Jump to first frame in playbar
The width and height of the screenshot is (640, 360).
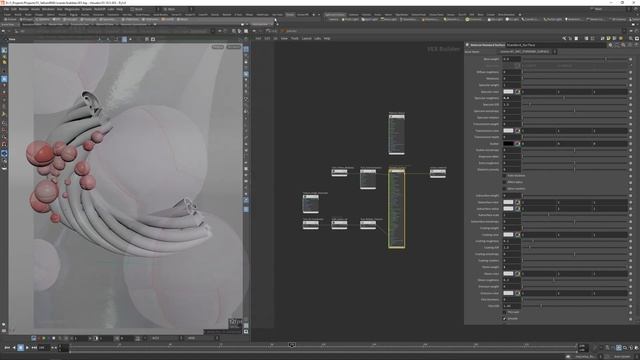(x=7, y=347)
